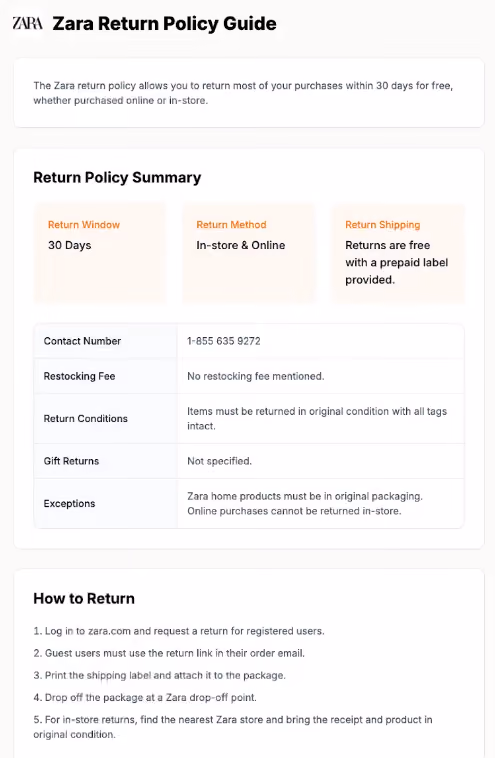Click the Return Conditions row label
The image size is (495, 758).
[x=86, y=419]
